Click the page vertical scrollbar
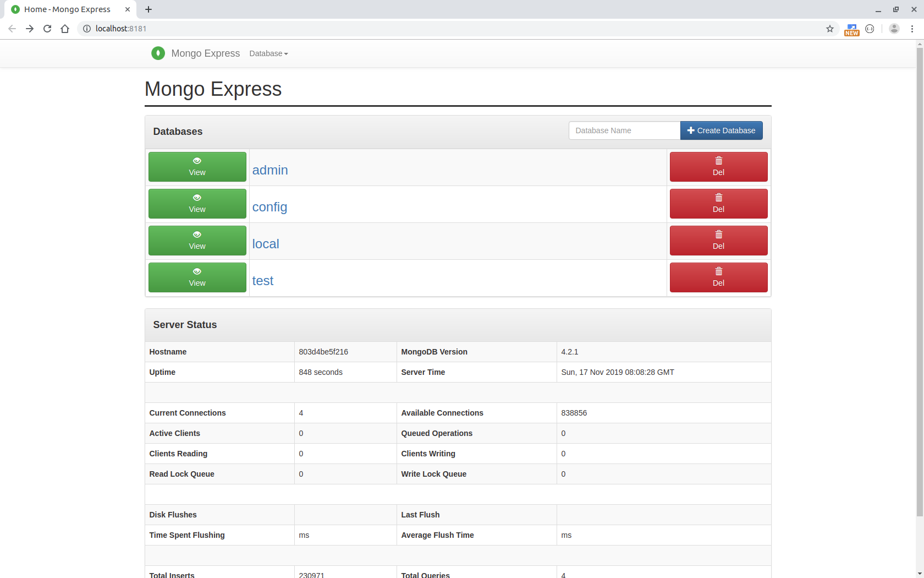The image size is (924, 578). (x=920, y=282)
